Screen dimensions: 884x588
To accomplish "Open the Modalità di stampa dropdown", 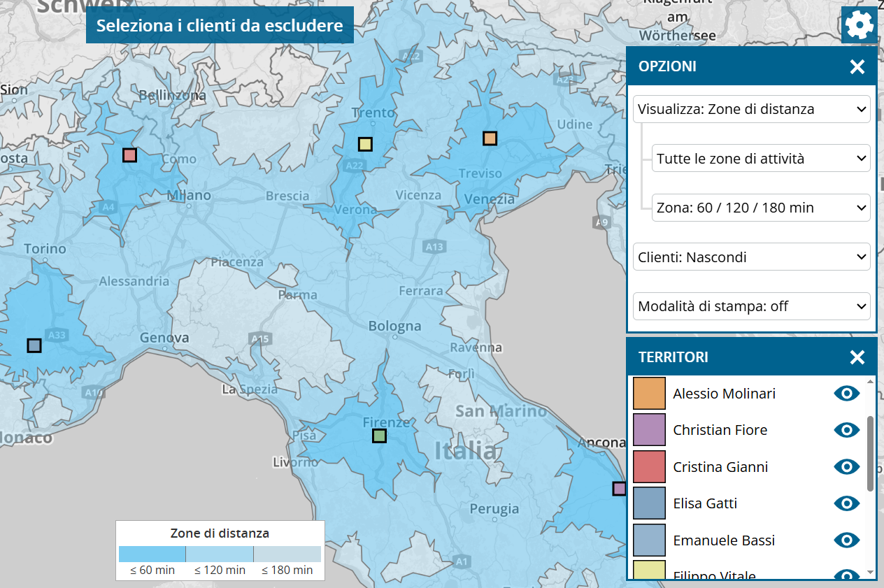I will tap(752, 306).
